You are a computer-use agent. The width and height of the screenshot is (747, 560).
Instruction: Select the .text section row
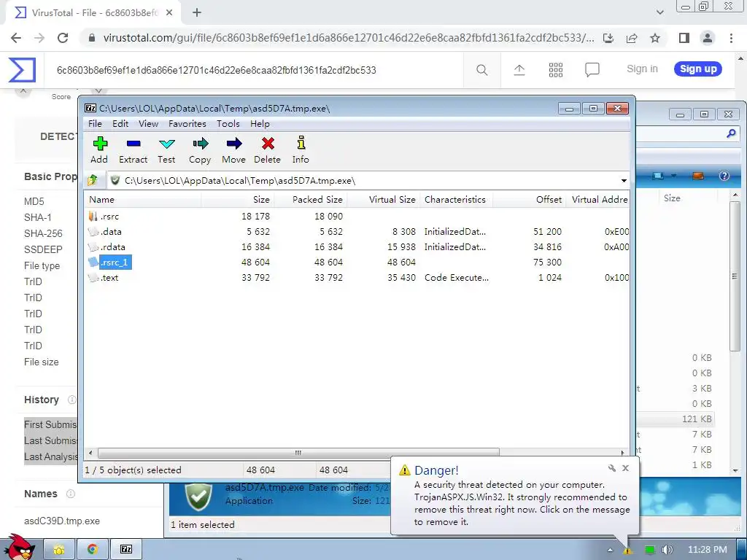[x=356, y=277]
